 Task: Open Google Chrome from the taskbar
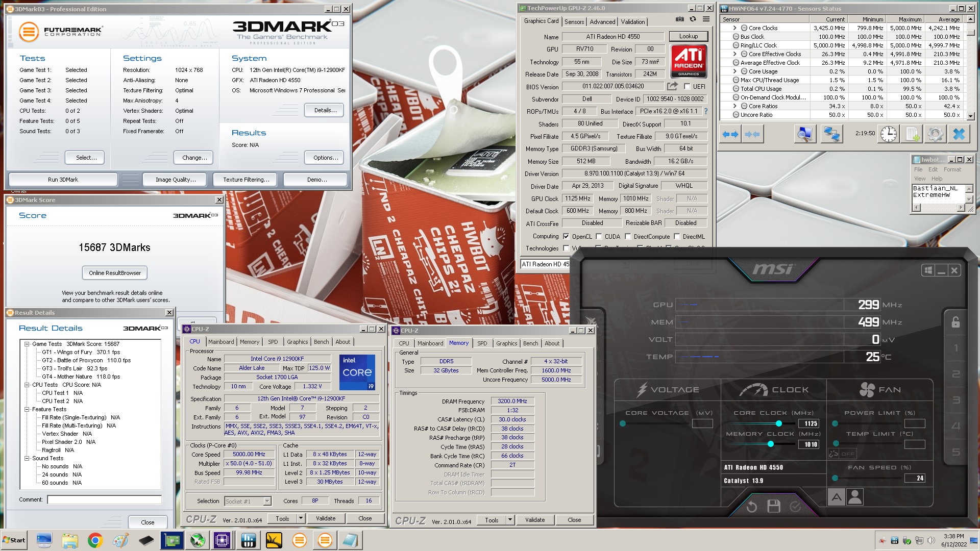(x=95, y=540)
